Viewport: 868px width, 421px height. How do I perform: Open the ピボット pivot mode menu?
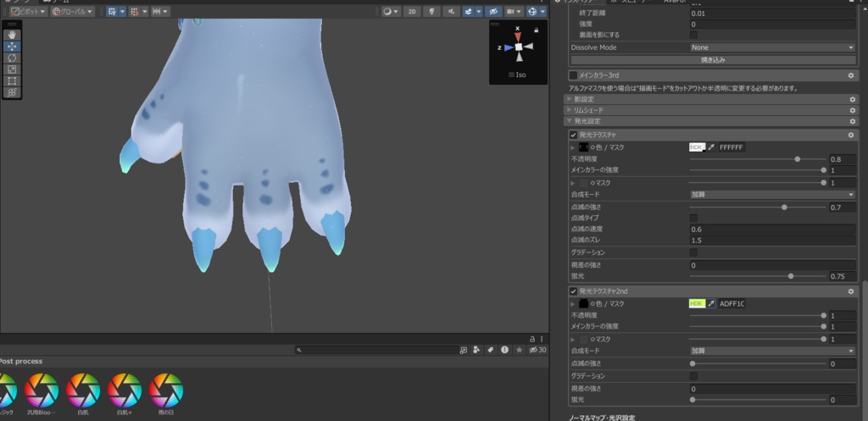(x=29, y=11)
